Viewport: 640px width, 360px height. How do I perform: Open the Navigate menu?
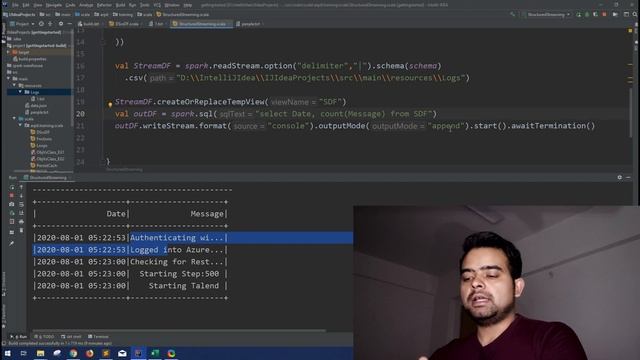[x=53, y=5]
